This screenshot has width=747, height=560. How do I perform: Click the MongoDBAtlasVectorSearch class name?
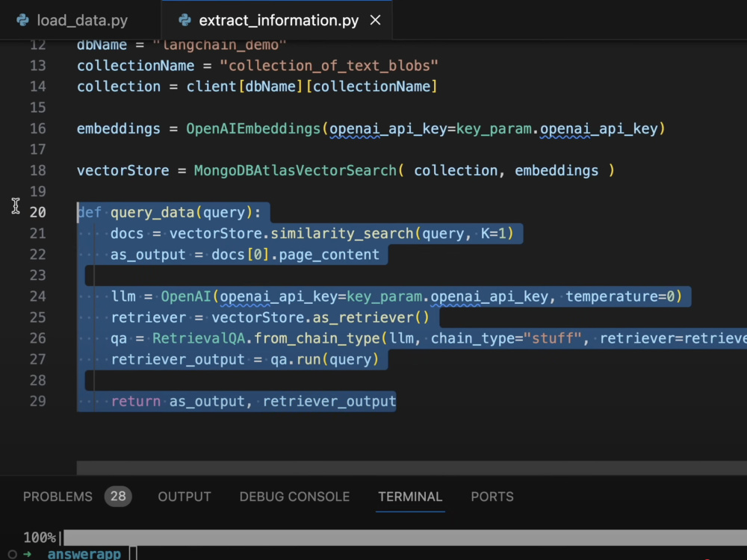click(x=295, y=170)
